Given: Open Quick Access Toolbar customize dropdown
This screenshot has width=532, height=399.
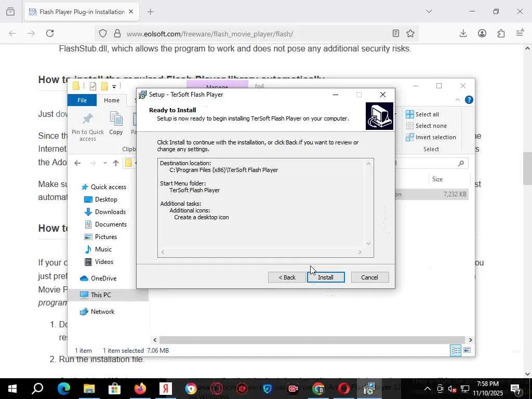Looking at the screenshot, I should 114,87.
